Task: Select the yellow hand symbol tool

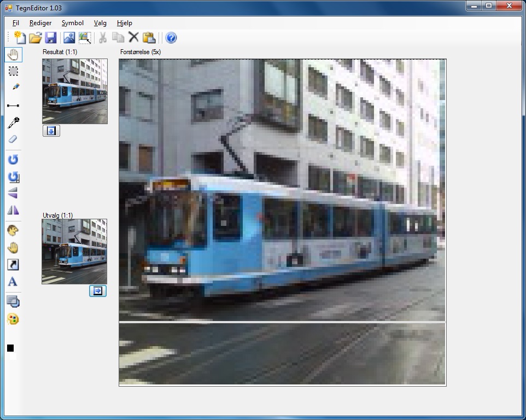Action: click(13, 248)
